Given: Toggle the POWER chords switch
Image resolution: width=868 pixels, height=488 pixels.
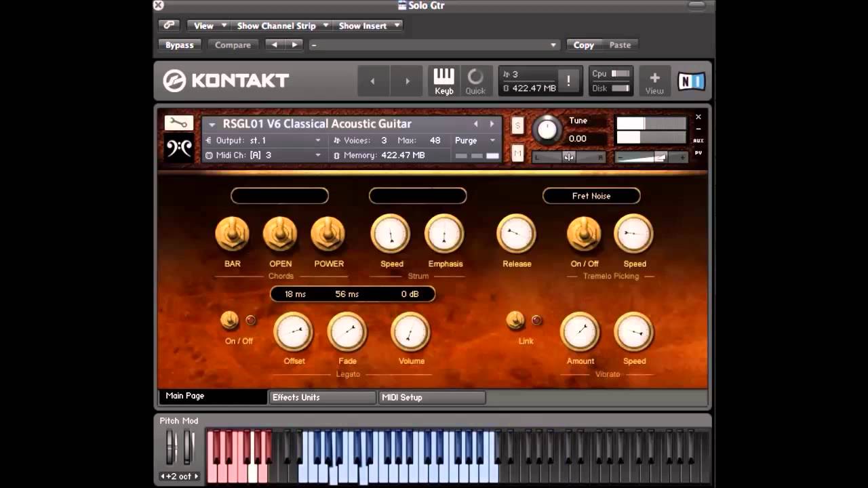Looking at the screenshot, I should coord(328,234).
